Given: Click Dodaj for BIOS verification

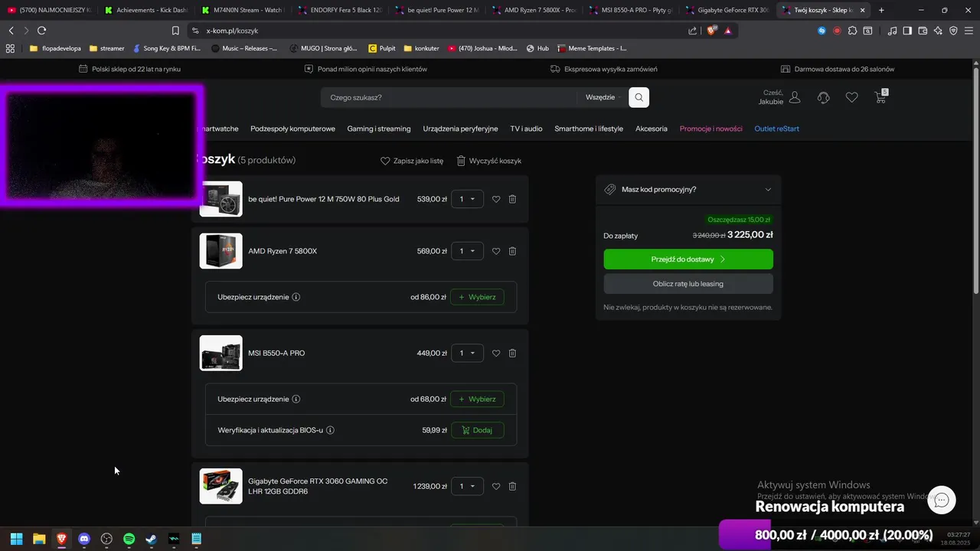Looking at the screenshot, I should (x=477, y=430).
